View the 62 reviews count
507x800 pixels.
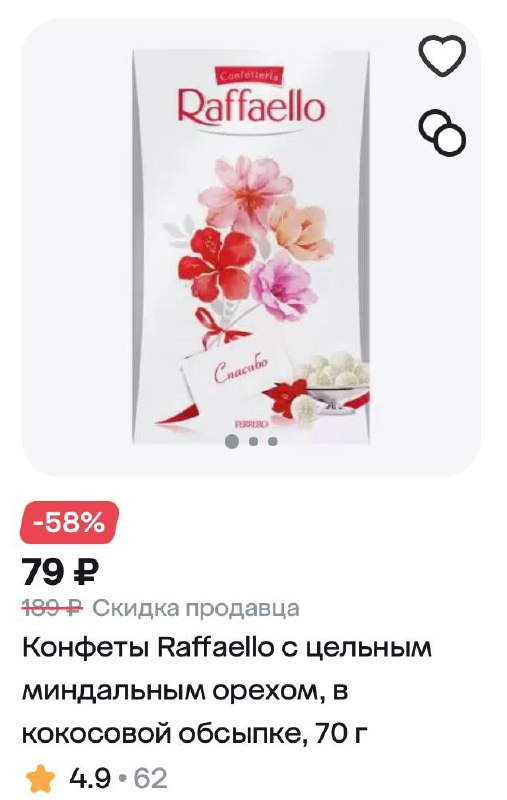pos(150,779)
